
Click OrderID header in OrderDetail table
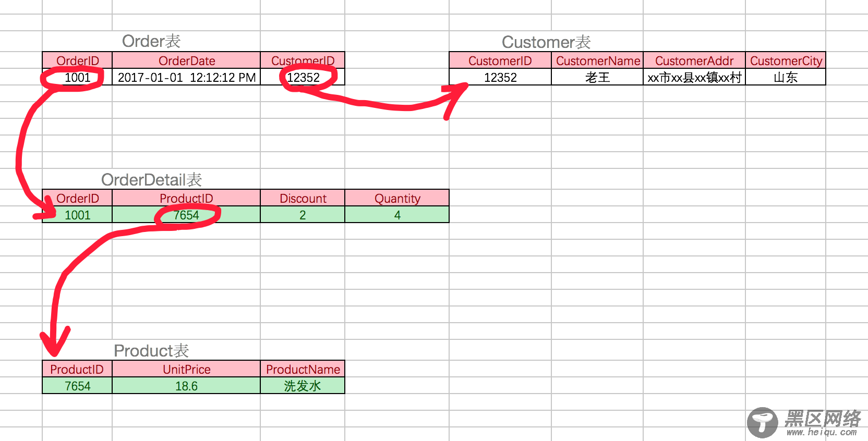77,198
